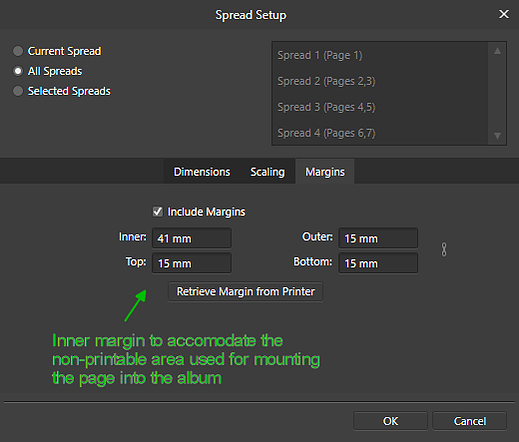Choose the Selected Spreads radio button

18,91
